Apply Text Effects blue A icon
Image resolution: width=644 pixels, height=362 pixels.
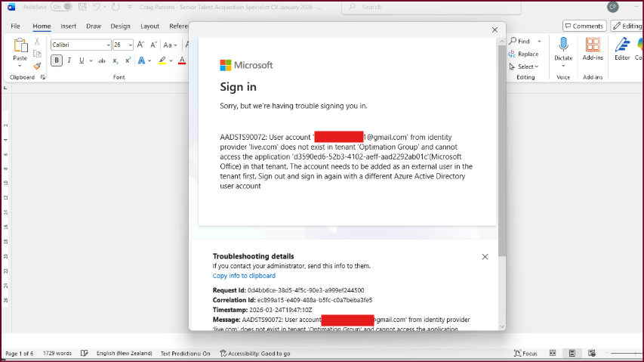point(142,60)
